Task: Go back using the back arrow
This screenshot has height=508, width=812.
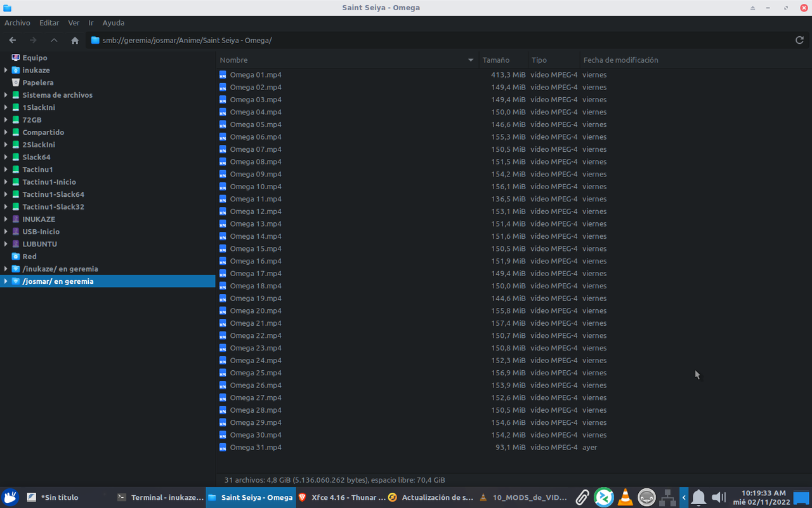Action: 13,40
